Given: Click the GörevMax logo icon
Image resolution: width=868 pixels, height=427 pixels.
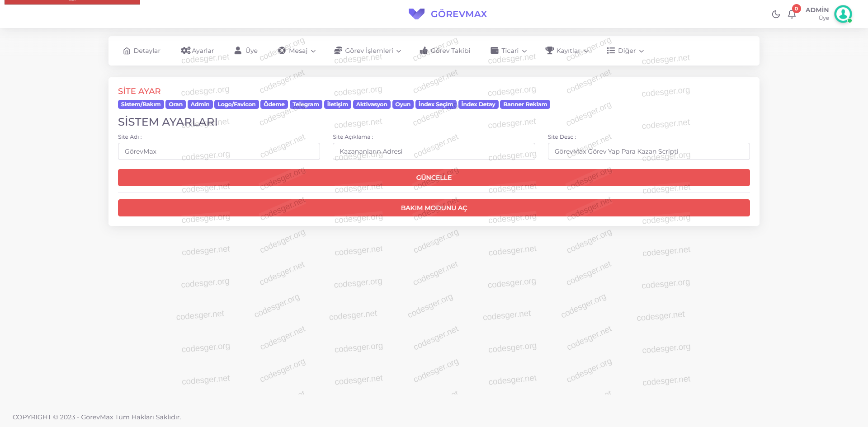Looking at the screenshot, I should coord(416,14).
